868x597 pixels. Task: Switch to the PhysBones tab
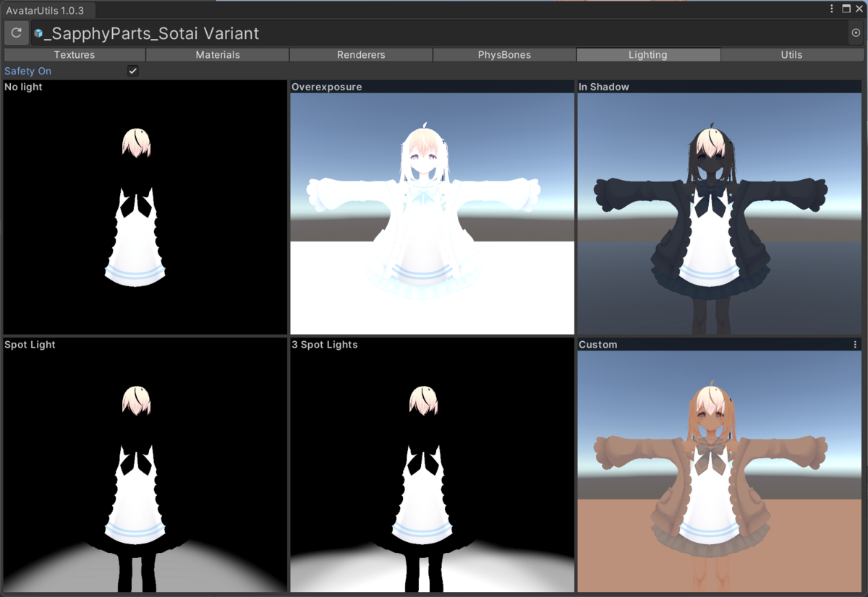coord(504,55)
